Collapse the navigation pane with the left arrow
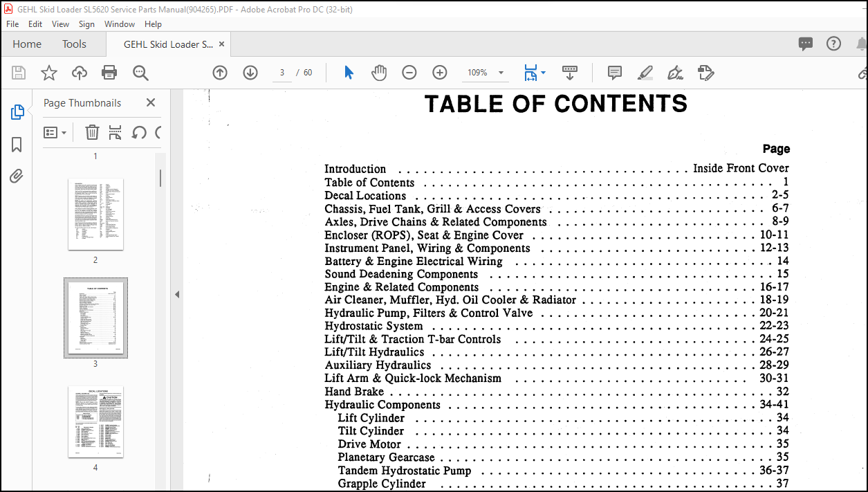 pyautogui.click(x=176, y=294)
